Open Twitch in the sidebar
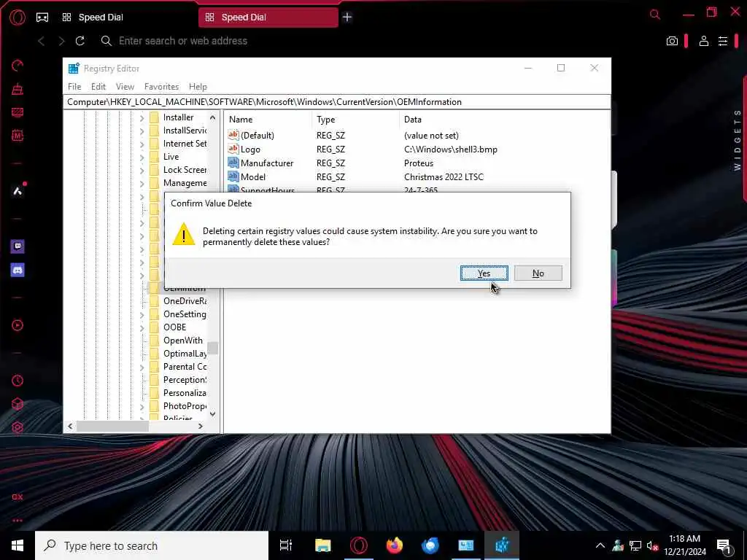Screen dimensions: 747x560 (18, 246)
